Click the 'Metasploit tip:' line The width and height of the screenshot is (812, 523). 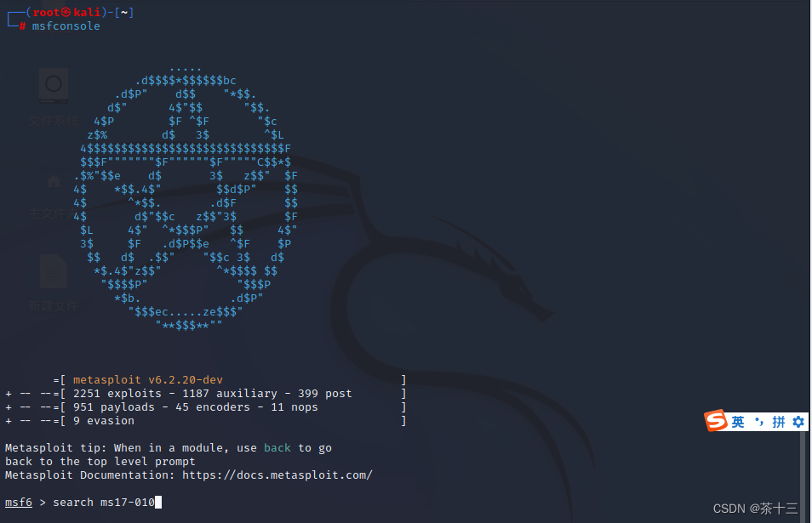click(169, 448)
